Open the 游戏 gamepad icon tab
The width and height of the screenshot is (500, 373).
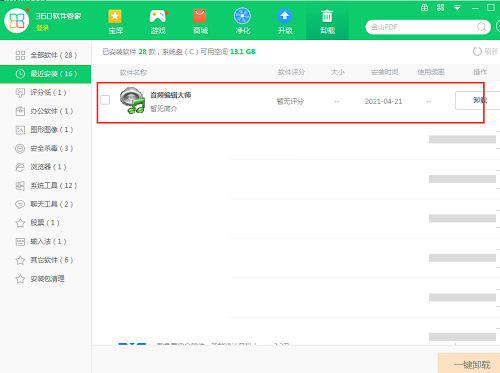pos(158,22)
